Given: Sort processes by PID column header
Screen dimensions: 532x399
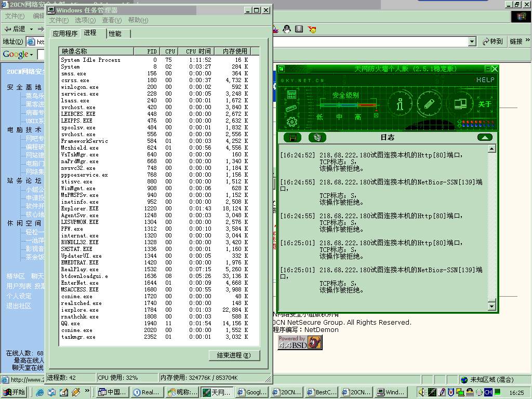Looking at the screenshot, I should pos(147,51).
